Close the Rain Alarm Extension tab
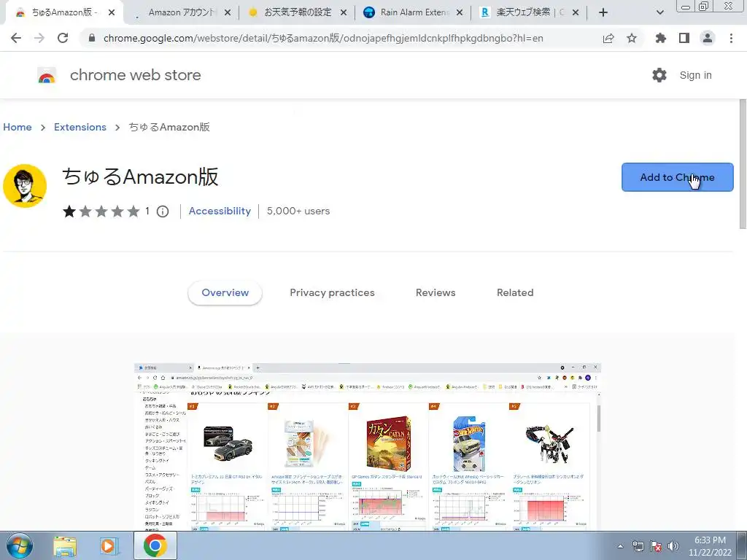 coord(460,12)
